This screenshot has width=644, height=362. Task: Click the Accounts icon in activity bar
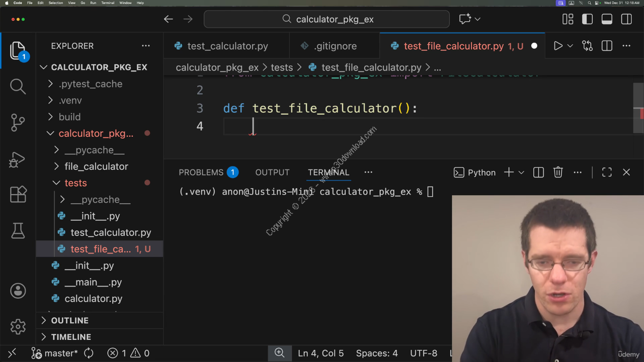[x=18, y=291]
